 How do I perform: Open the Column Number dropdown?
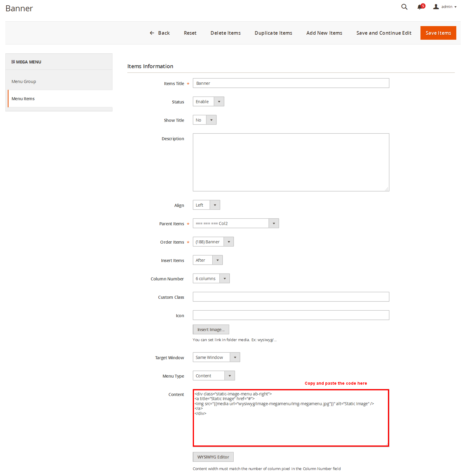[x=211, y=279]
